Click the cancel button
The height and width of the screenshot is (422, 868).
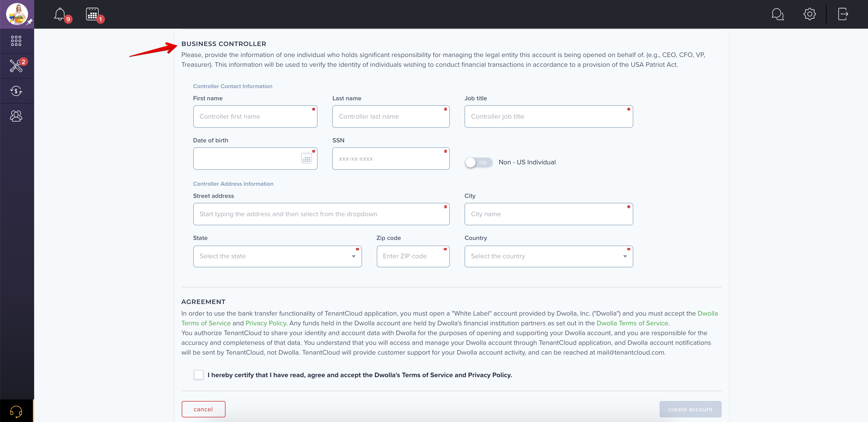203,409
